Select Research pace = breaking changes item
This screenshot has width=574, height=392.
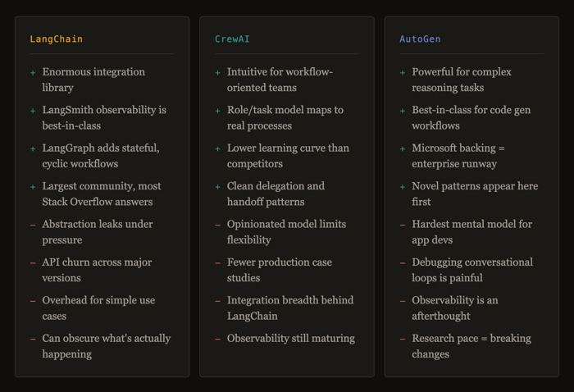471,346
